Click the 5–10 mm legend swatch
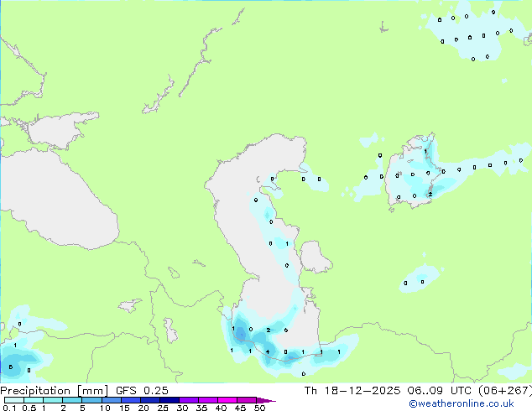The height and width of the screenshot is (411, 532). click(x=91, y=400)
